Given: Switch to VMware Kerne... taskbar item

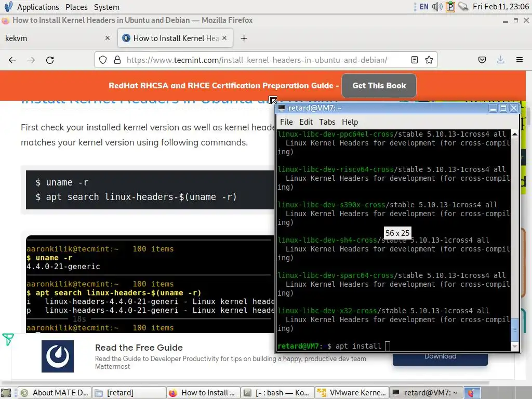Looking at the screenshot, I should pyautogui.click(x=352, y=393).
